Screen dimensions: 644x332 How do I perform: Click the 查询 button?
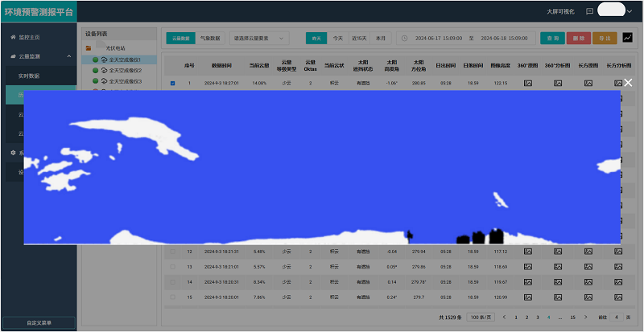tap(552, 38)
